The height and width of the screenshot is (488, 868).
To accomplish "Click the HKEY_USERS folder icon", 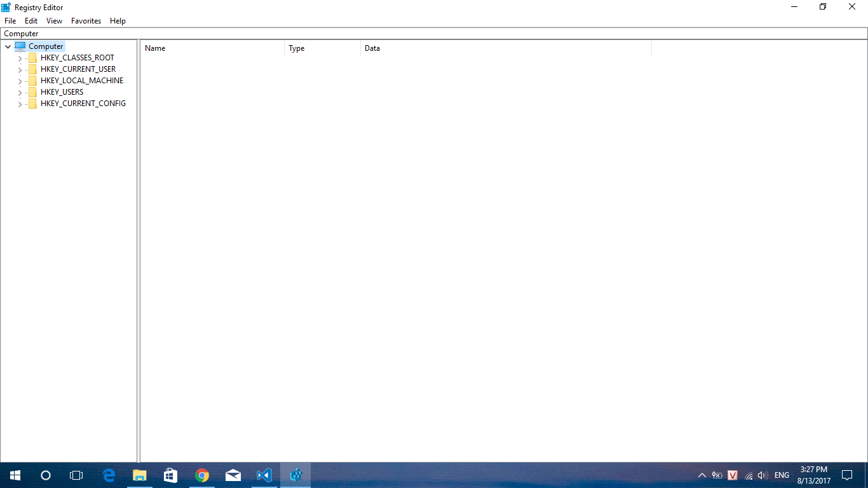I will point(32,92).
